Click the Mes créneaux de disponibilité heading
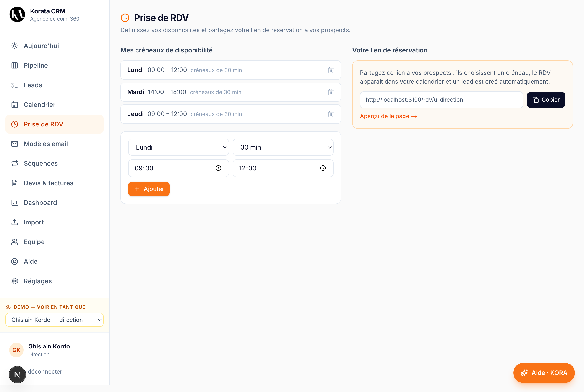This screenshot has height=392, width=584. pyautogui.click(x=166, y=50)
